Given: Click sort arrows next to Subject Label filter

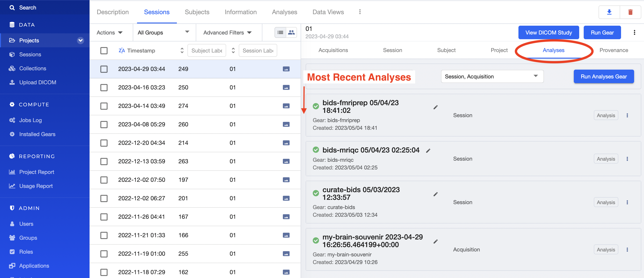Looking at the screenshot, I should coord(233,50).
